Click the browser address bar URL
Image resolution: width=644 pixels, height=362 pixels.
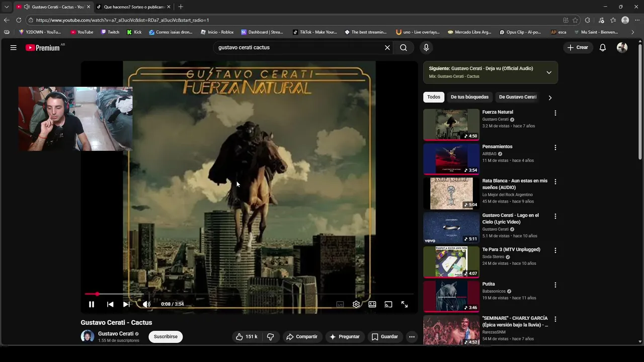pyautogui.click(x=122, y=20)
